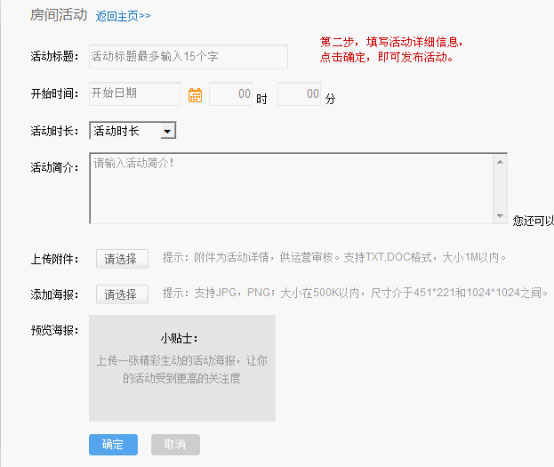The width and height of the screenshot is (554, 467).
Task: Open the calendar date picker icon
Action: point(195,95)
